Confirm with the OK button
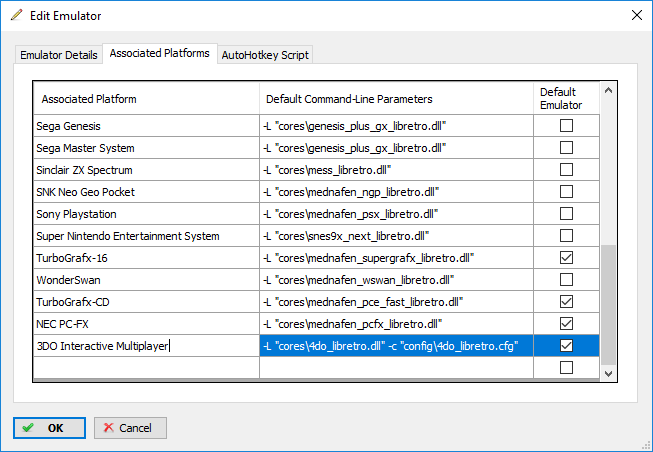The height and width of the screenshot is (452, 653). pos(49,428)
